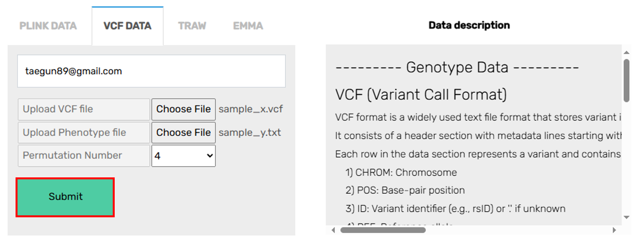Click the vertical scrollbar thumb
644x245 pixels.
tap(626, 80)
